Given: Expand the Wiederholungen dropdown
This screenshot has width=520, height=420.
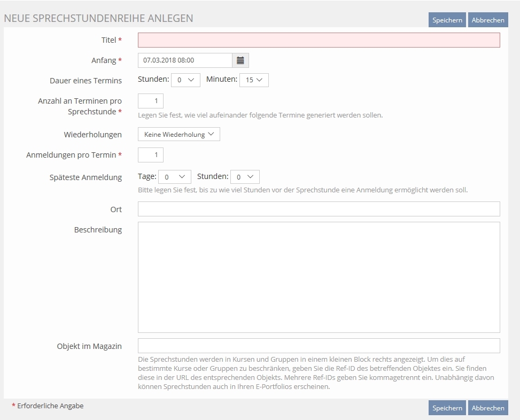Looking at the screenshot, I should click(x=178, y=135).
